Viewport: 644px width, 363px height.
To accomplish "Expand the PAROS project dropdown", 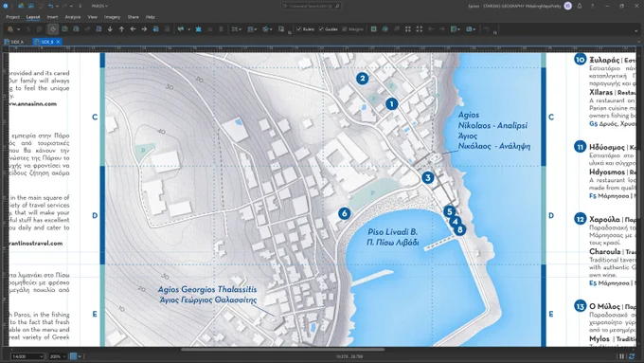I will click(x=99, y=7).
